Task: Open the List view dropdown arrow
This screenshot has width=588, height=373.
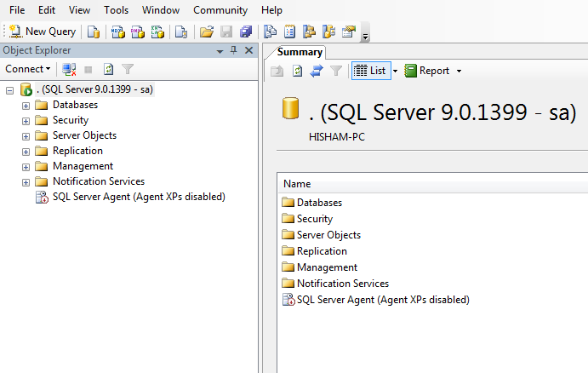Action: coord(395,71)
